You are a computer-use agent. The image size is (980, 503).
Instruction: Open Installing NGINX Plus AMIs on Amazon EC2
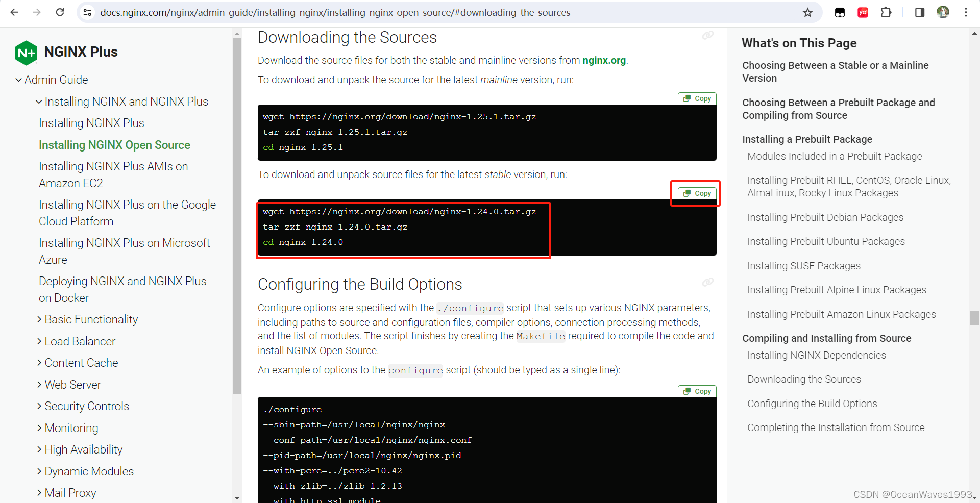[x=113, y=174]
